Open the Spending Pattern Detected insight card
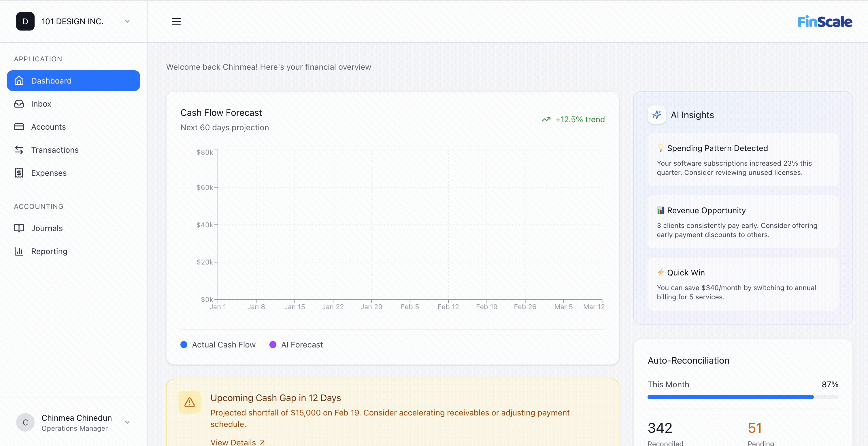This screenshot has width=868, height=446. pyautogui.click(x=743, y=160)
